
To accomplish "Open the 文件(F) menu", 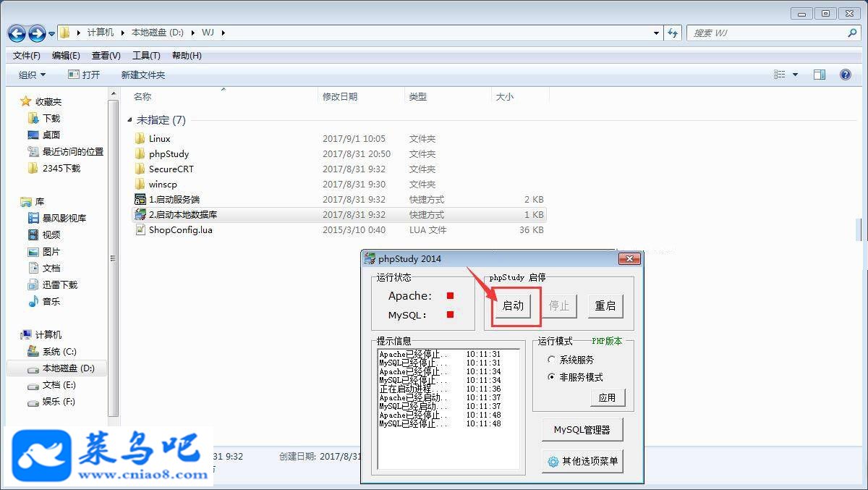I will pos(27,56).
